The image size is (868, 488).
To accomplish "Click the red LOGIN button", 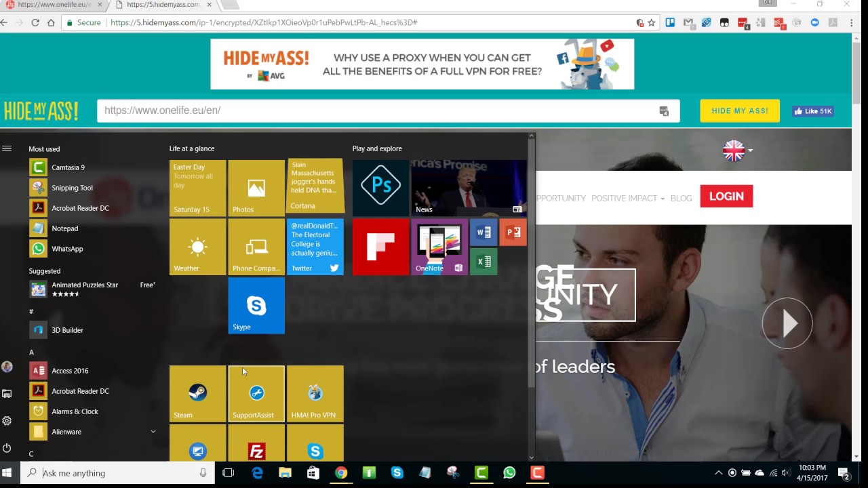I will 726,196.
